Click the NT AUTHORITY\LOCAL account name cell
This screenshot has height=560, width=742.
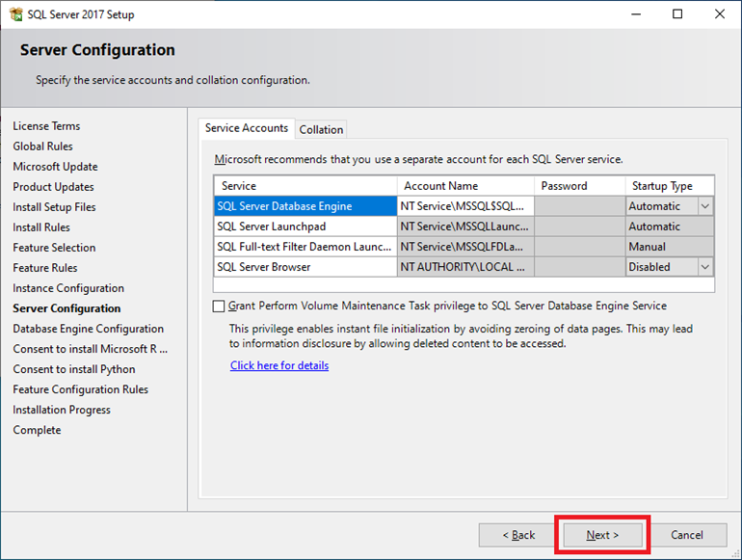[x=465, y=267]
